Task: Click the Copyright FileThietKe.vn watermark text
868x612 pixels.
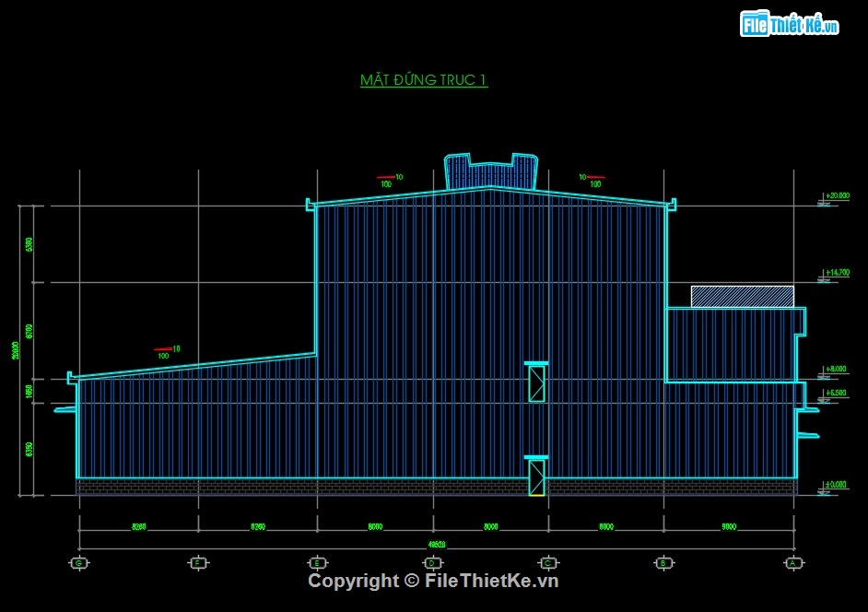Action: click(433, 581)
